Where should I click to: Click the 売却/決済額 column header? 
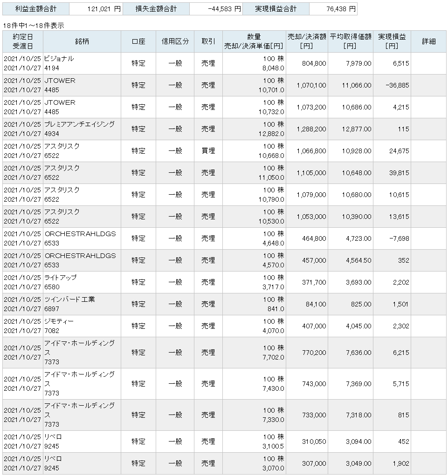pyautogui.click(x=307, y=41)
